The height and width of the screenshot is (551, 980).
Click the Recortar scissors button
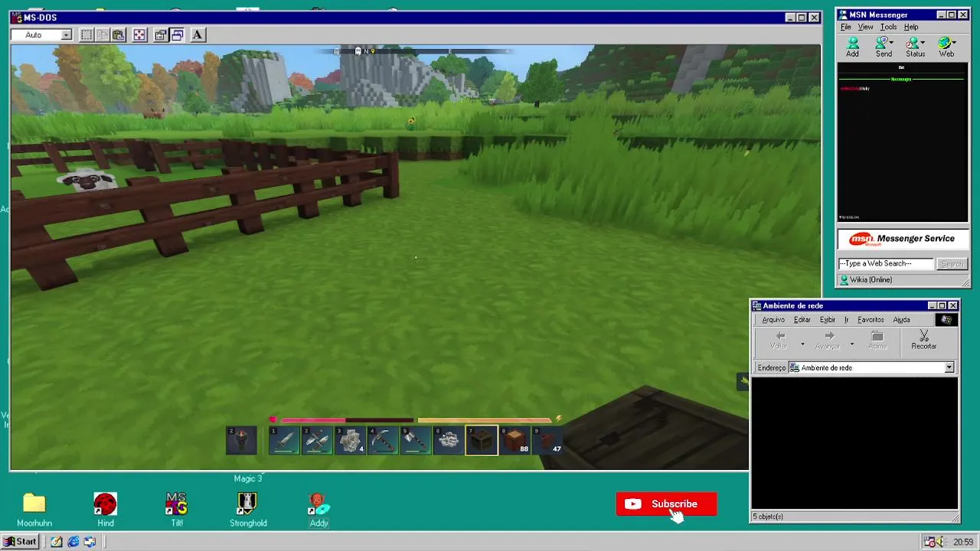click(x=923, y=341)
